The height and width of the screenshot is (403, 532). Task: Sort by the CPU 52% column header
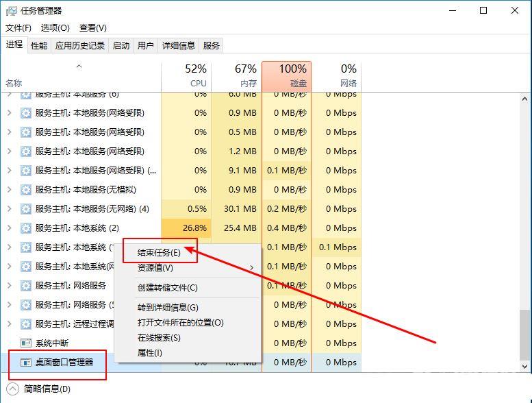pyautogui.click(x=186, y=76)
